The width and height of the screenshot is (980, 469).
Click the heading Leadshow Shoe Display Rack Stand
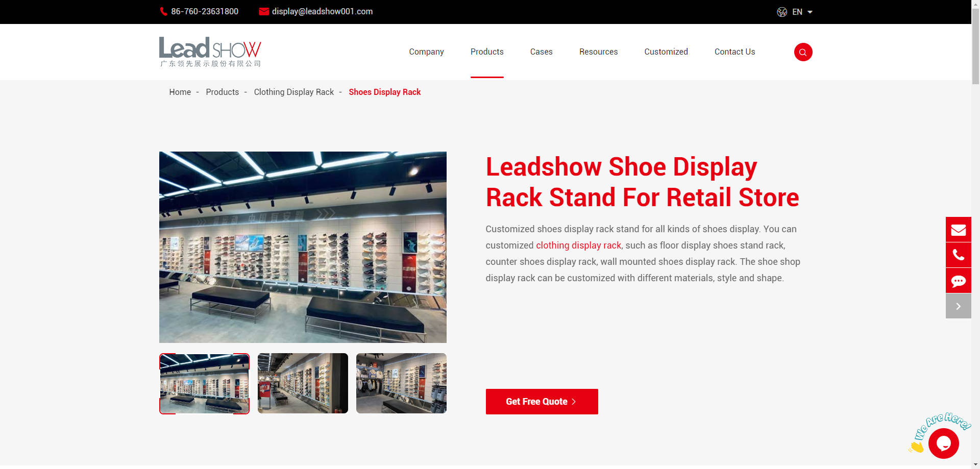(x=642, y=182)
